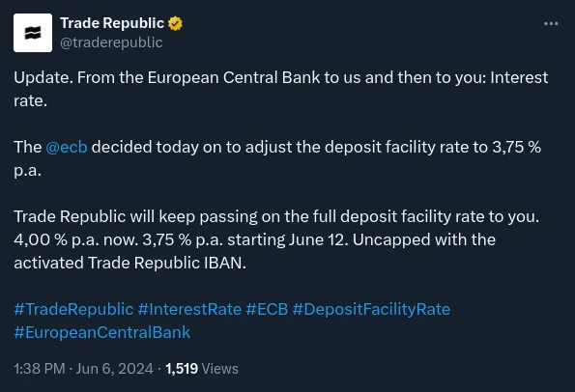Select the #ECB hashtag
Image resolution: width=575 pixels, height=392 pixels.
pyautogui.click(x=267, y=309)
